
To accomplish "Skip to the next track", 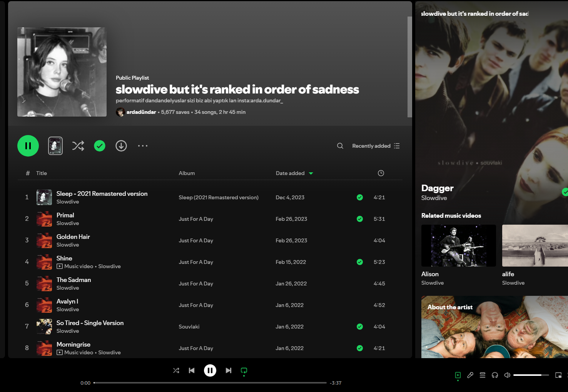I will point(229,370).
